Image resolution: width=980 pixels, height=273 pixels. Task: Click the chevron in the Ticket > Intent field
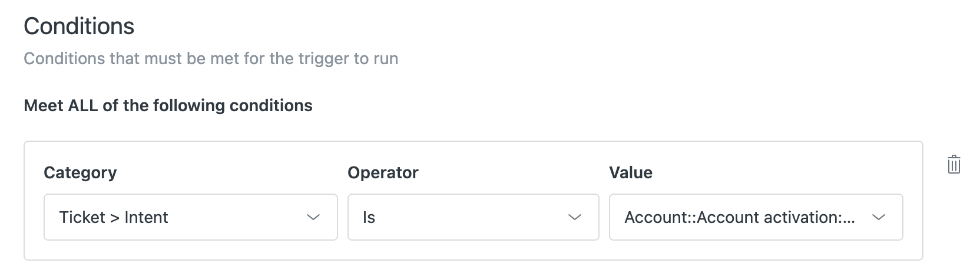pyautogui.click(x=313, y=217)
